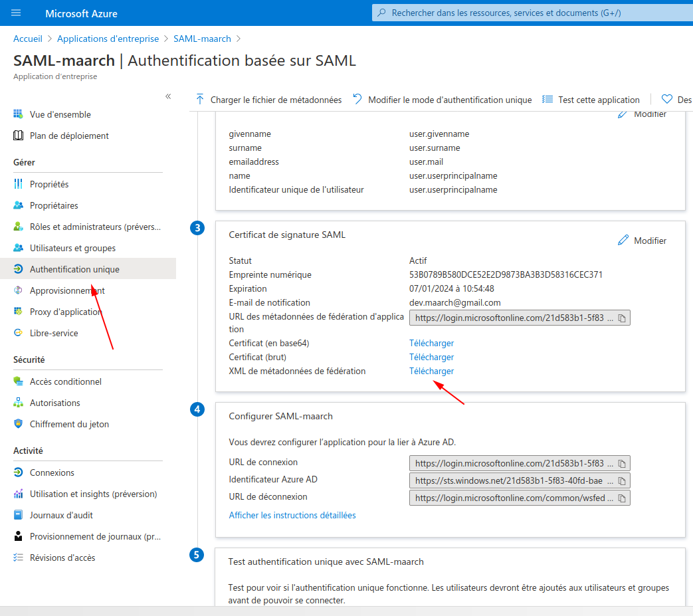Screen dimensions: 693x616
Task: Copy the Identificateur Azure AD value
Action: coord(622,480)
